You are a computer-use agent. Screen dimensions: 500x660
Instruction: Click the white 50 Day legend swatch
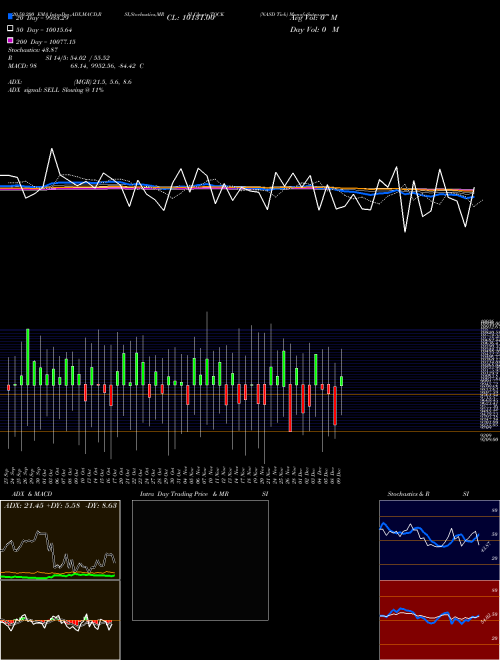point(10,29)
